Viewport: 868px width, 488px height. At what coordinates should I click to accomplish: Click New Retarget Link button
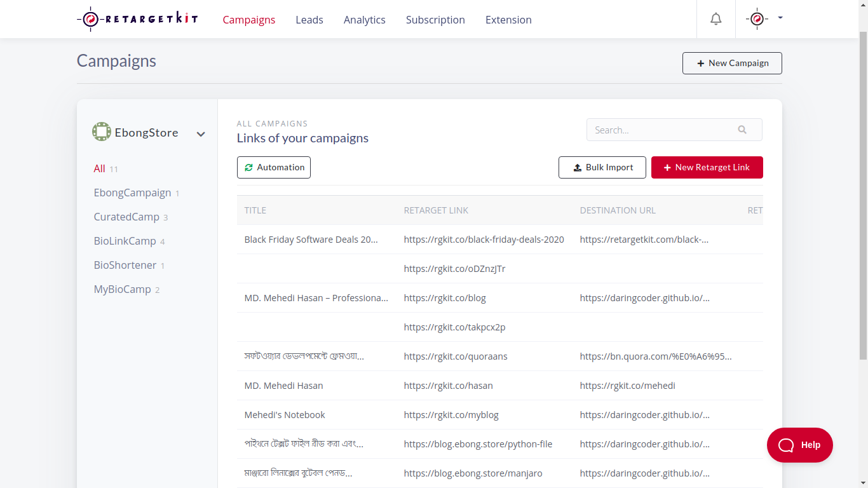pos(707,167)
